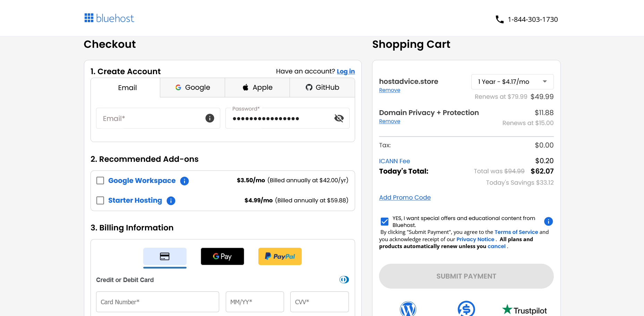
Task: Focus the MM/YY expiry field
Action: click(255, 302)
